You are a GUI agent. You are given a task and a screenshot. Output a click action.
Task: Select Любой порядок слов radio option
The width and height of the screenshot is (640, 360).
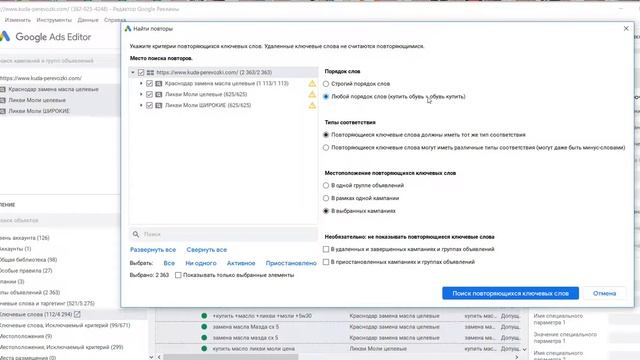tap(326, 97)
